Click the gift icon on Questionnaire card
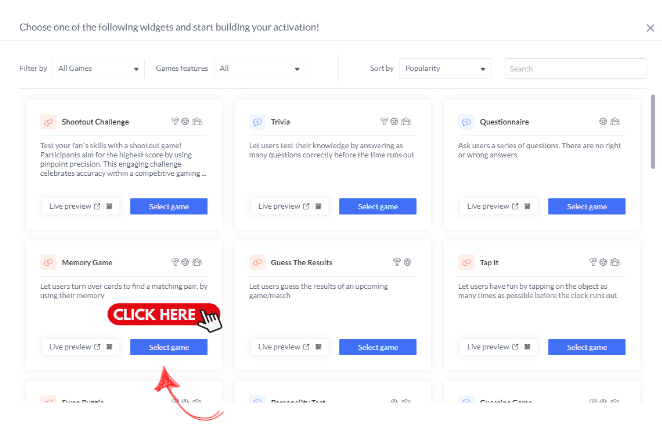This screenshot has width=662, height=425. coord(615,122)
